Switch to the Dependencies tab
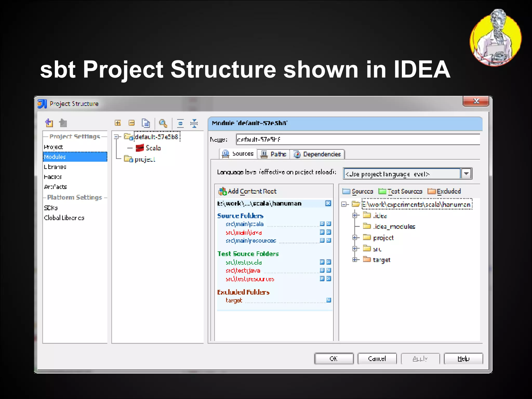532x399 pixels. pos(317,154)
